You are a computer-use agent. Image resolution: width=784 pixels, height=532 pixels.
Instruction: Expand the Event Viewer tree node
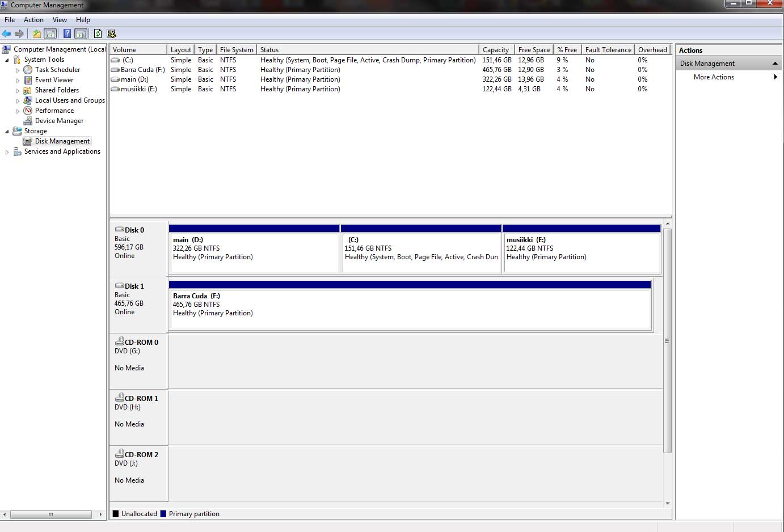point(18,81)
